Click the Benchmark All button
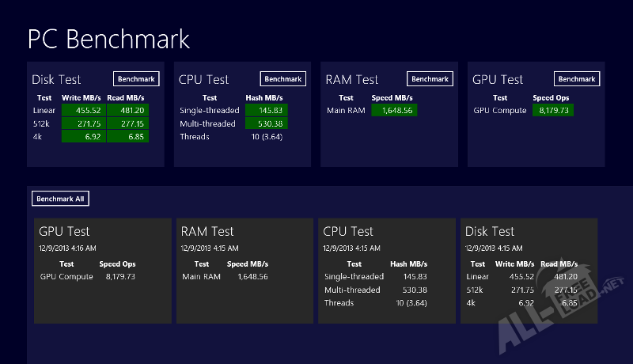Viewport: 633px width, 364px height. click(x=60, y=199)
